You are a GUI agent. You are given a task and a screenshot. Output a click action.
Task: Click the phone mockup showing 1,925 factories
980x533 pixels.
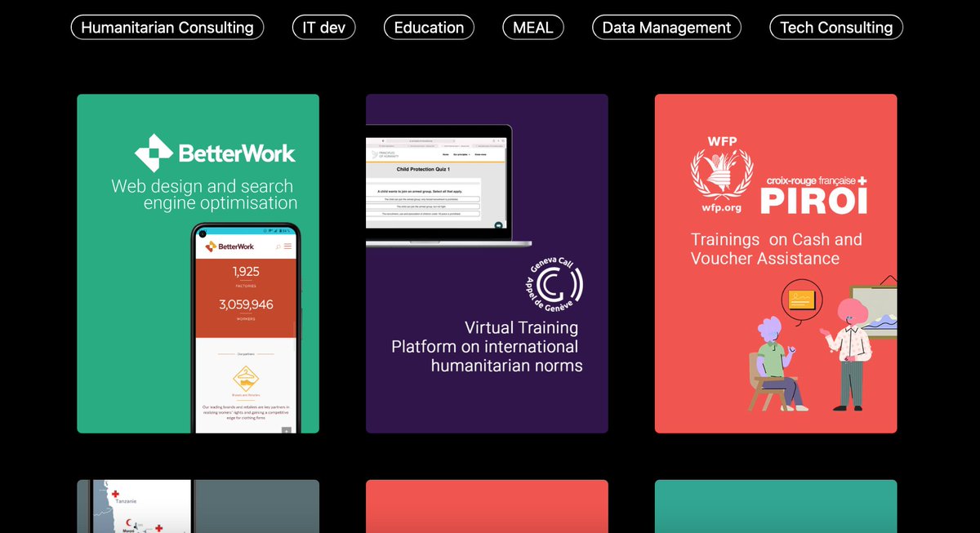click(246, 328)
